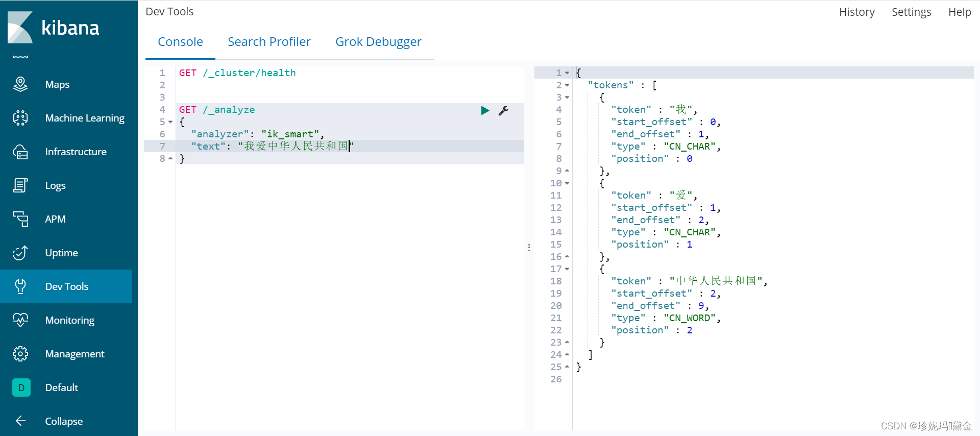Open Maps icon in sidebar
Screen dimensions: 980x436
coord(20,84)
